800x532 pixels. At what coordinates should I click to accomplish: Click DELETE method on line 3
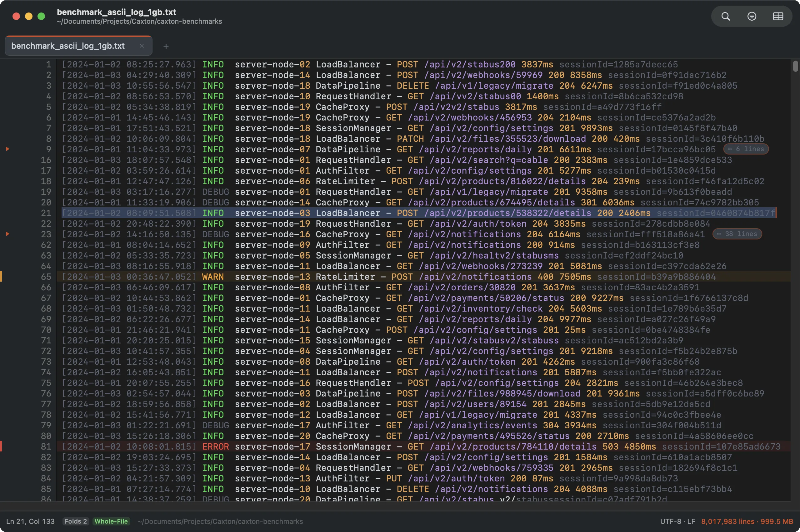coord(413,86)
